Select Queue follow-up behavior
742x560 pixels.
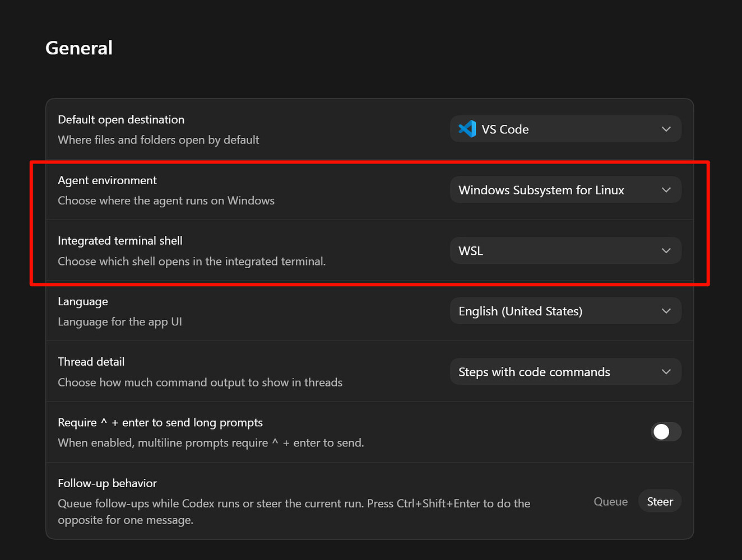click(611, 502)
